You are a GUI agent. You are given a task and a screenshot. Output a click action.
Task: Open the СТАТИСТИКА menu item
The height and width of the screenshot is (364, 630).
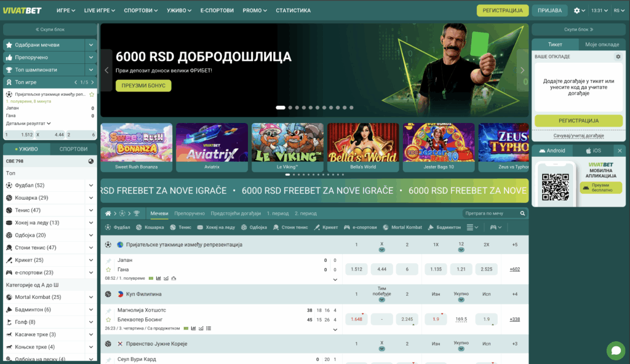coord(293,10)
